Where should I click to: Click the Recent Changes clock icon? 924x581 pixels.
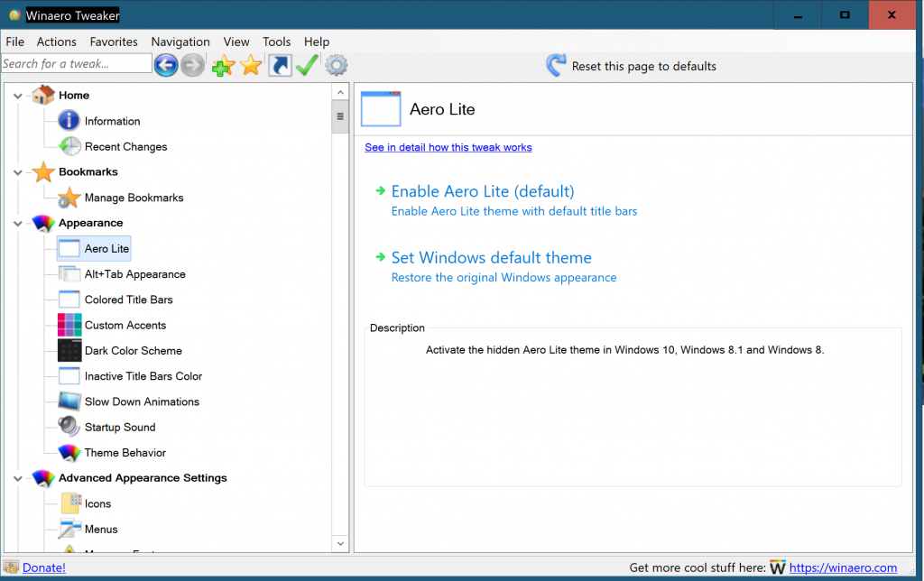pos(69,146)
